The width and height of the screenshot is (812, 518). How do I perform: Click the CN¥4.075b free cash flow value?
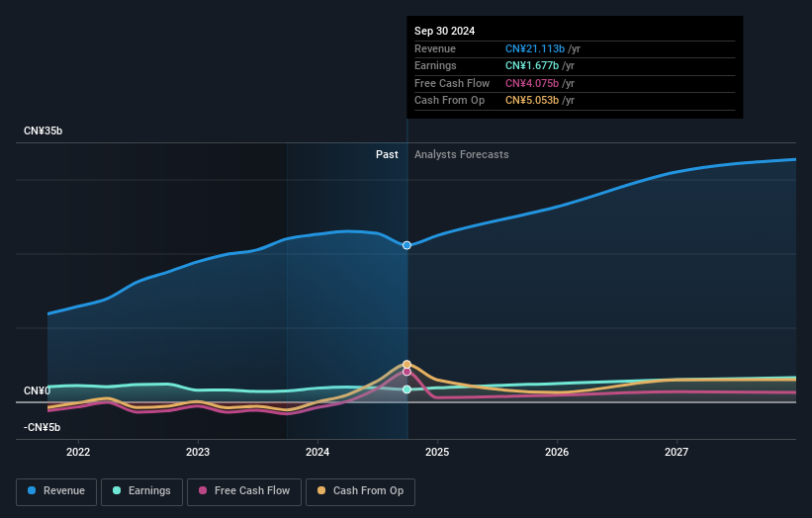point(532,83)
